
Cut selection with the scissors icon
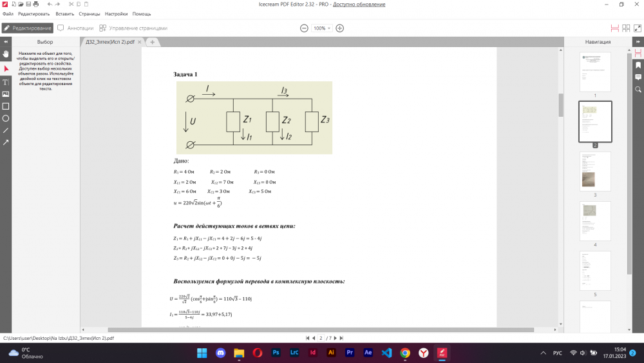[71, 4]
